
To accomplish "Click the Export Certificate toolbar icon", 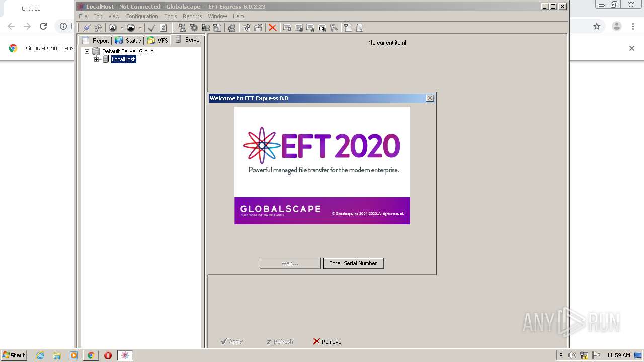I will click(310, 28).
